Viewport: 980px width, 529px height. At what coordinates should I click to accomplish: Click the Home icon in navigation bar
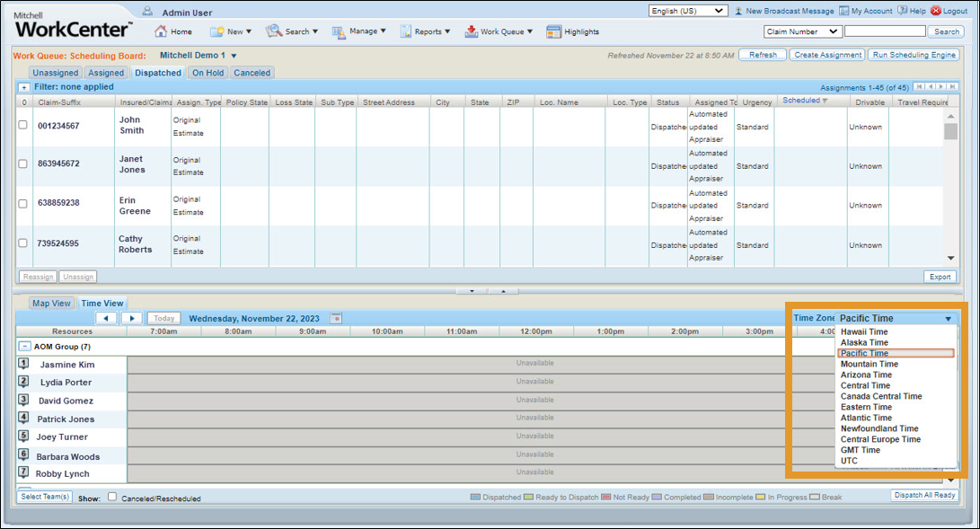[161, 31]
